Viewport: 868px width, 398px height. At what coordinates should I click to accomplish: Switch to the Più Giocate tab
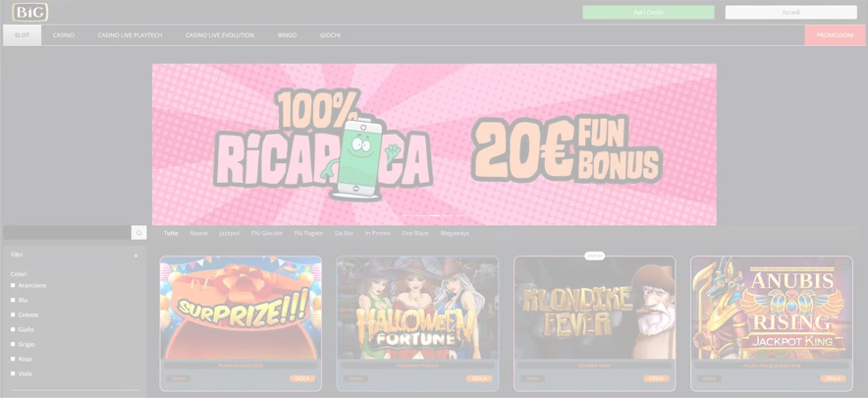(267, 233)
